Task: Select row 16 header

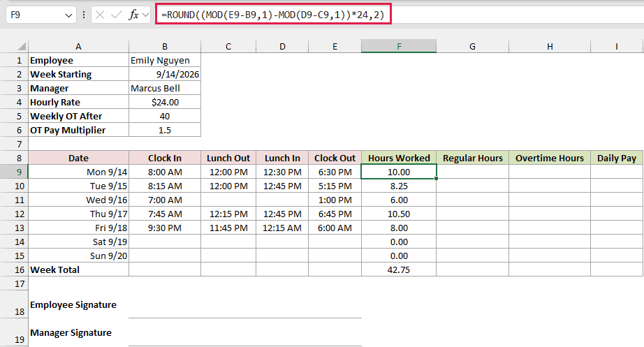Action: coord(14,270)
